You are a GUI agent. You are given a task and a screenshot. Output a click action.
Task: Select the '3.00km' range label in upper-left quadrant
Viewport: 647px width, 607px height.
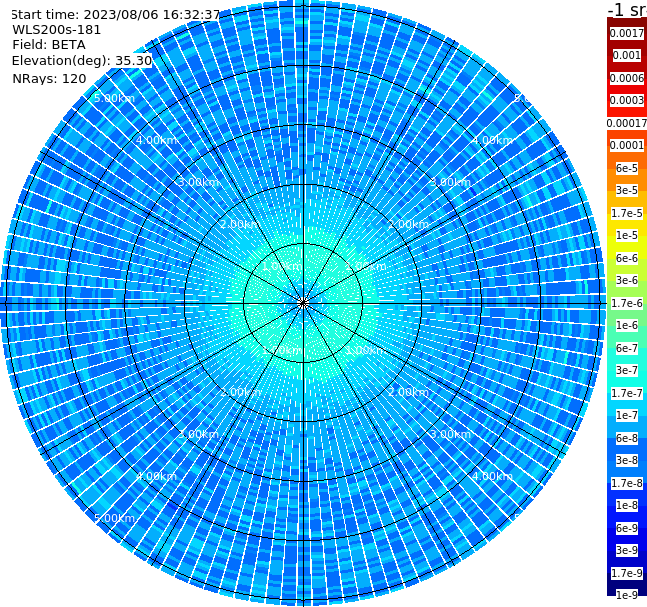[x=198, y=182]
